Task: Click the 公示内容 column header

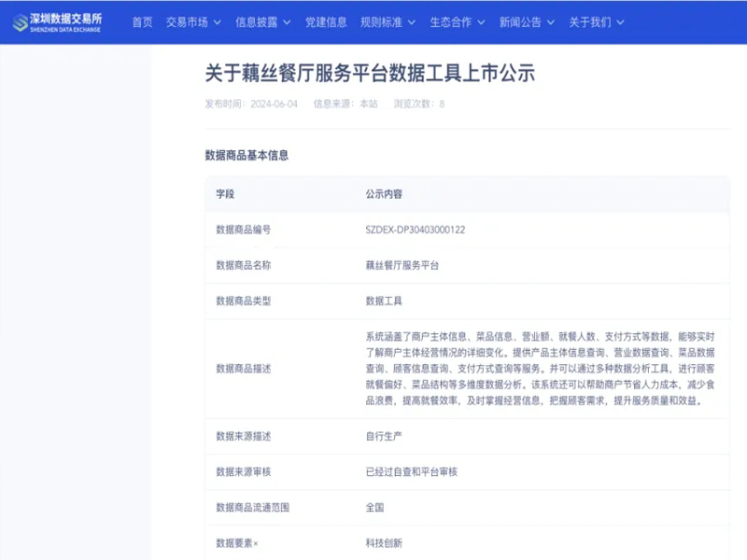Action: 384,194
